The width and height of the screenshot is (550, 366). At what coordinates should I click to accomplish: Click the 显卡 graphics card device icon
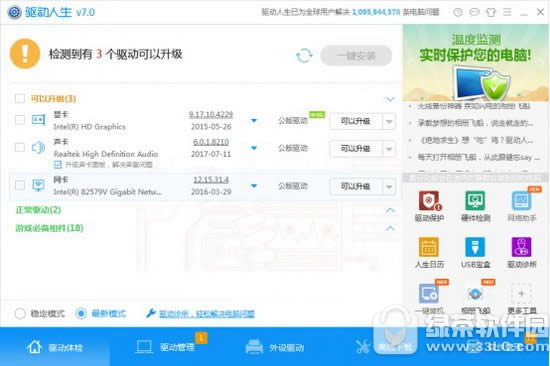point(38,120)
